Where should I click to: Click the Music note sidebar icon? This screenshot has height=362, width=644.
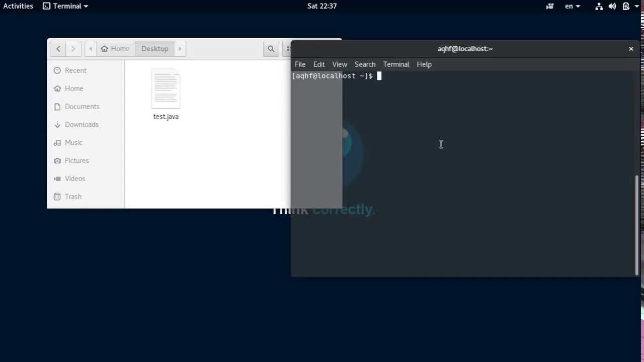pos(57,143)
